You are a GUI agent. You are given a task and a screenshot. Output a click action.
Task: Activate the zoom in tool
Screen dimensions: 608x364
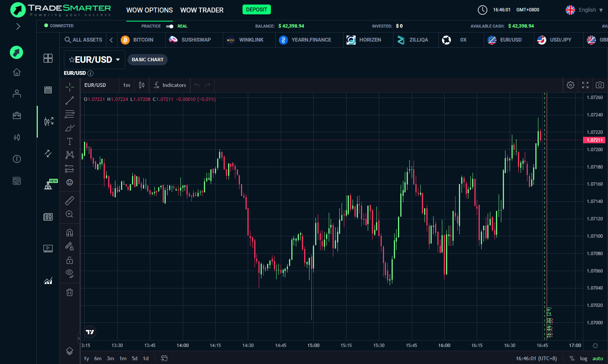(70, 214)
